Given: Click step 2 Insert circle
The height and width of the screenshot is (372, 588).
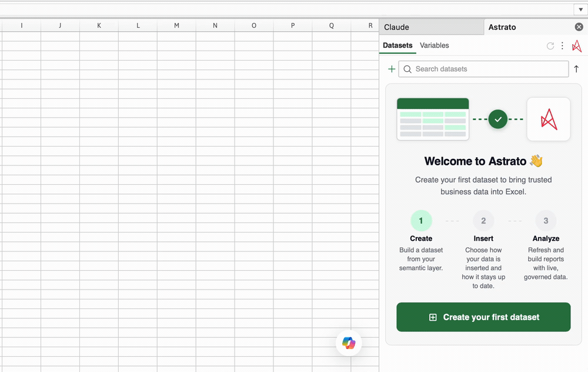Looking at the screenshot, I should 483,221.
